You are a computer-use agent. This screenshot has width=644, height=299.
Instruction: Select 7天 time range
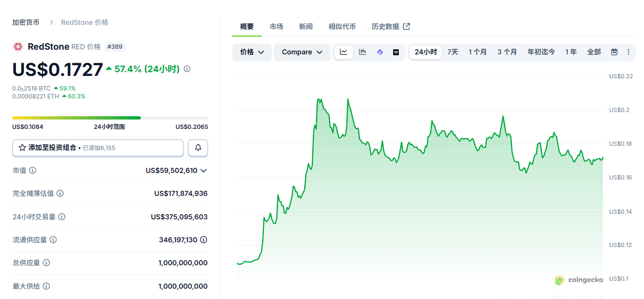click(453, 52)
